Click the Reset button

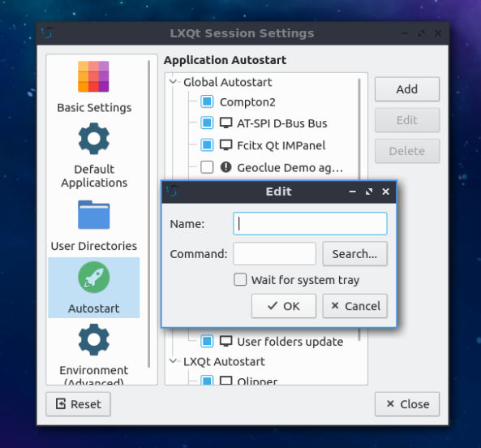coord(78,404)
